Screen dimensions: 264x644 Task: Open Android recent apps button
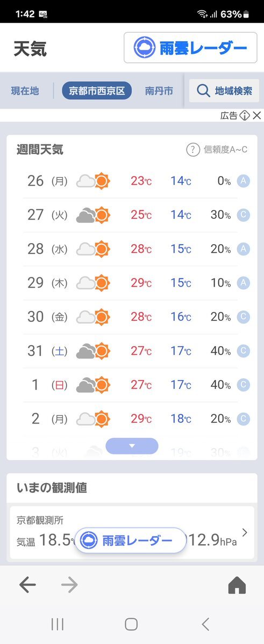[x=58, y=624]
